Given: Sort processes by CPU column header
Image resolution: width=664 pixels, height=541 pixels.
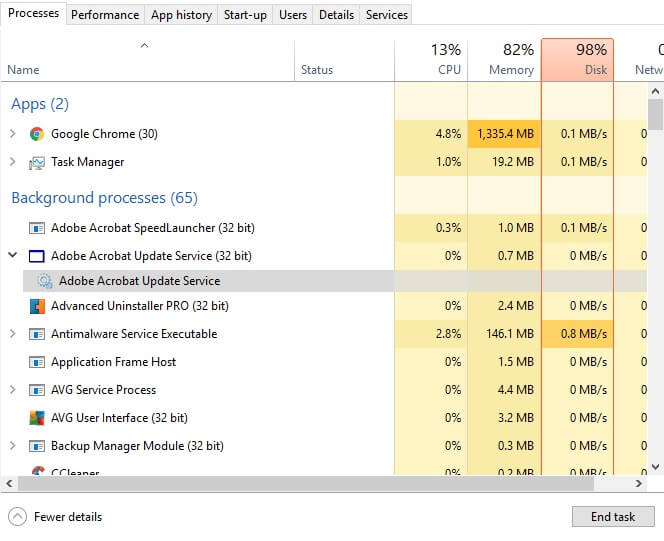Looking at the screenshot, I should tap(431, 60).
